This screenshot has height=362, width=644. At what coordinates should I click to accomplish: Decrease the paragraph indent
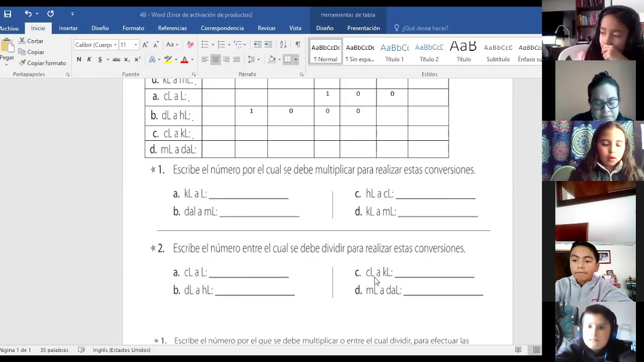tap(258, 45)
